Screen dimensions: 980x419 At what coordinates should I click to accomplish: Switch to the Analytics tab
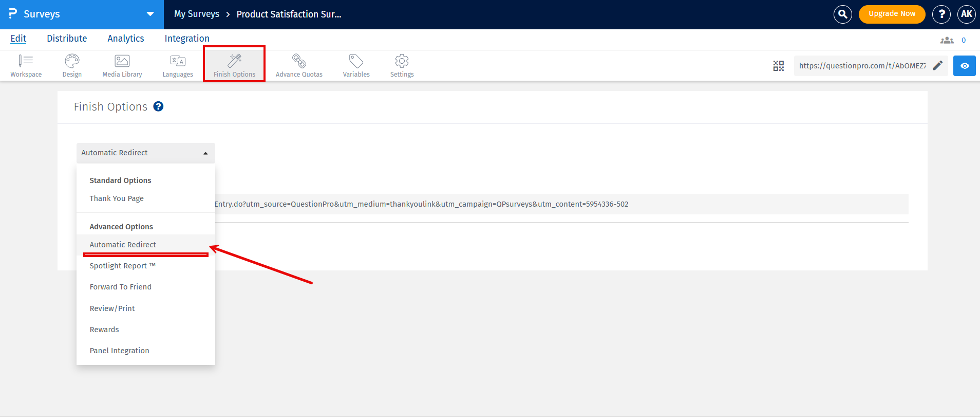[x=126, y=39]
